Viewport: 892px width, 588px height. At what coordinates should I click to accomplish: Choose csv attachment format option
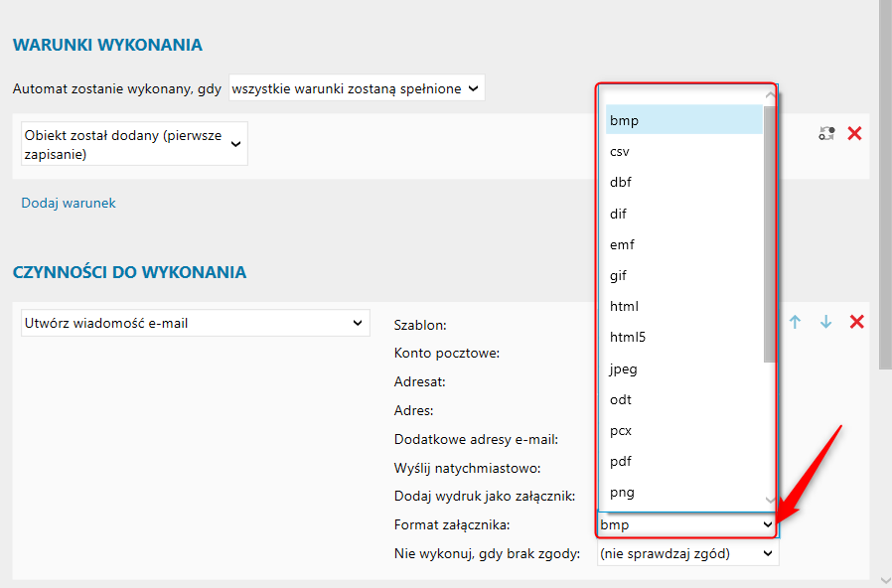click(x=620, y=152)
